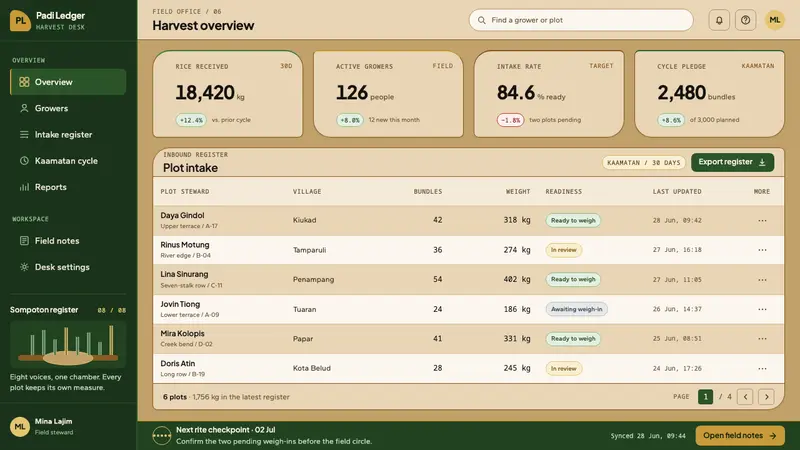Select the Mira Kolopis row name
Viewport: 800px width, 450px height.
coord(182,334)
